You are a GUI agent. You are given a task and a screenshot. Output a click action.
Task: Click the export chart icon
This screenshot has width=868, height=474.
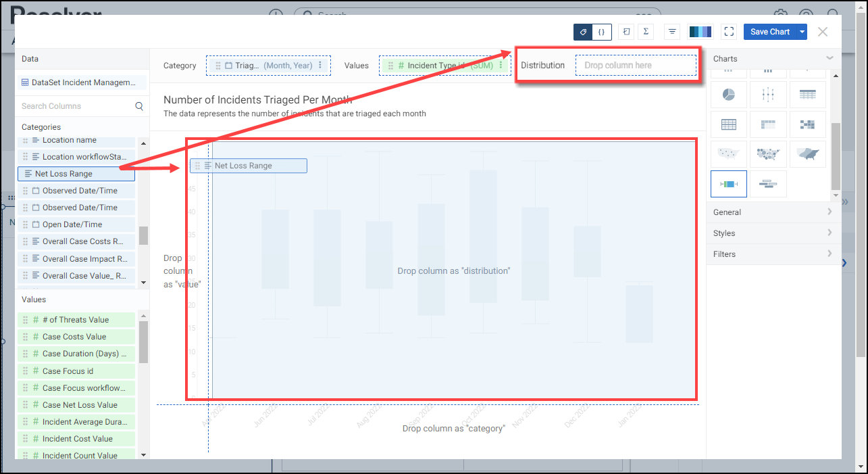click(x=626, y=32)
